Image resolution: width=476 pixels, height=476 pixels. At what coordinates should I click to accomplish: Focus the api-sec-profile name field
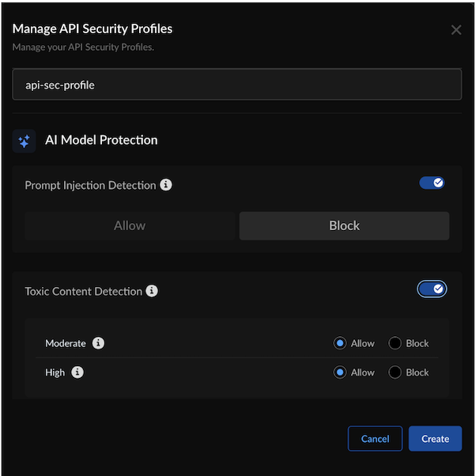pos(237,85)
